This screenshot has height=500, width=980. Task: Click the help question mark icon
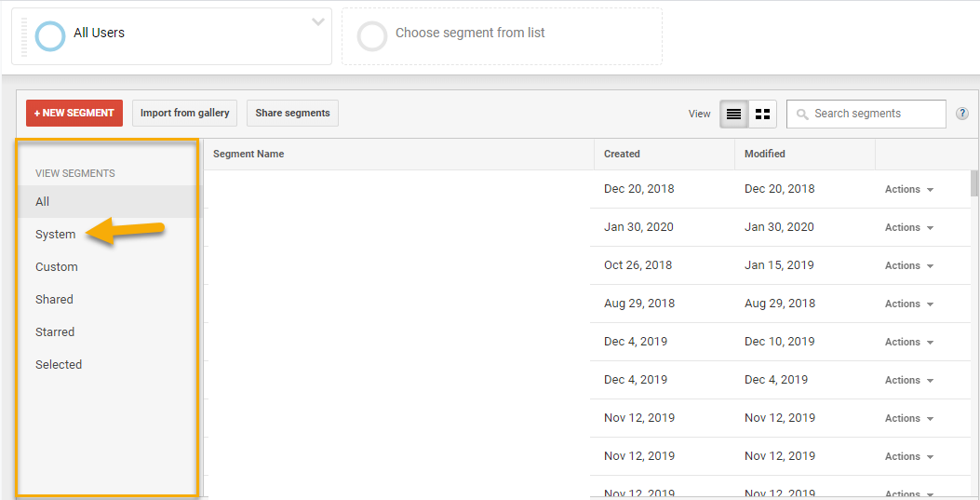pyautogui.click(x=962, y=114)
